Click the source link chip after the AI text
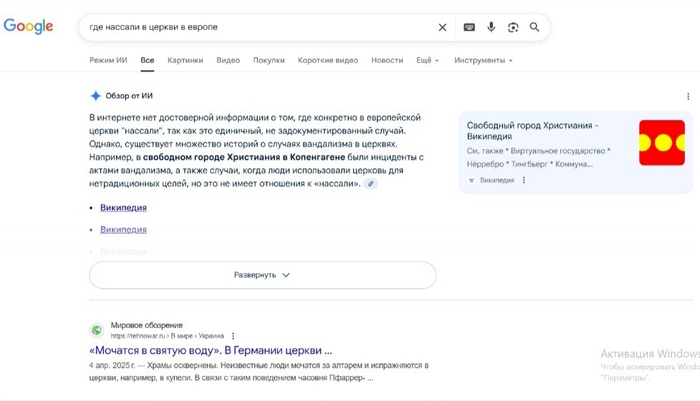700x401 pixels. (371, 184)
